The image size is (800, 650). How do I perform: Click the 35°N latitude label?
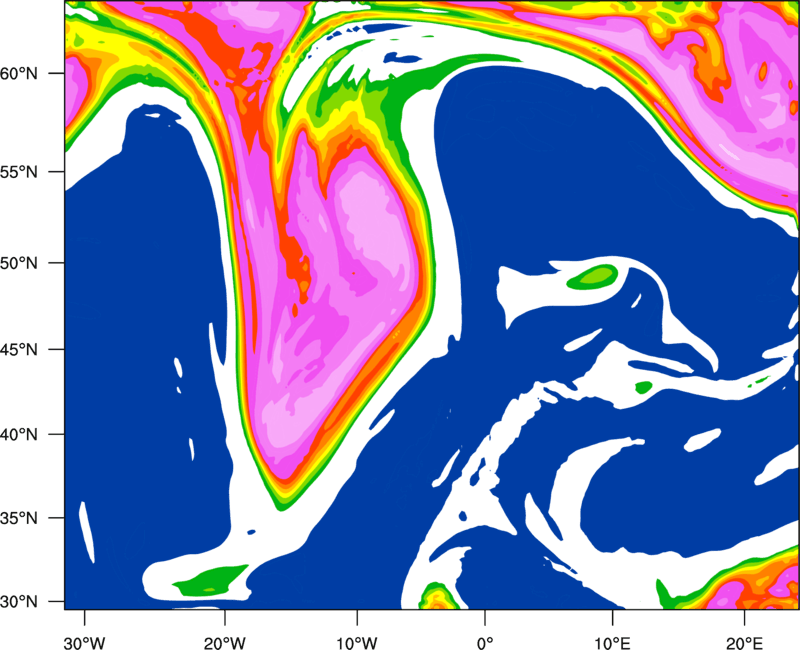click(19, 518)
